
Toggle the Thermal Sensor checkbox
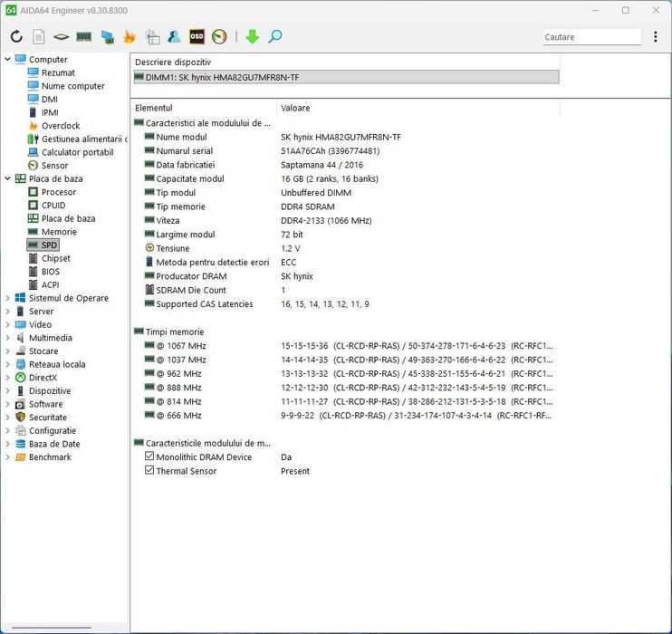(149, 470)
